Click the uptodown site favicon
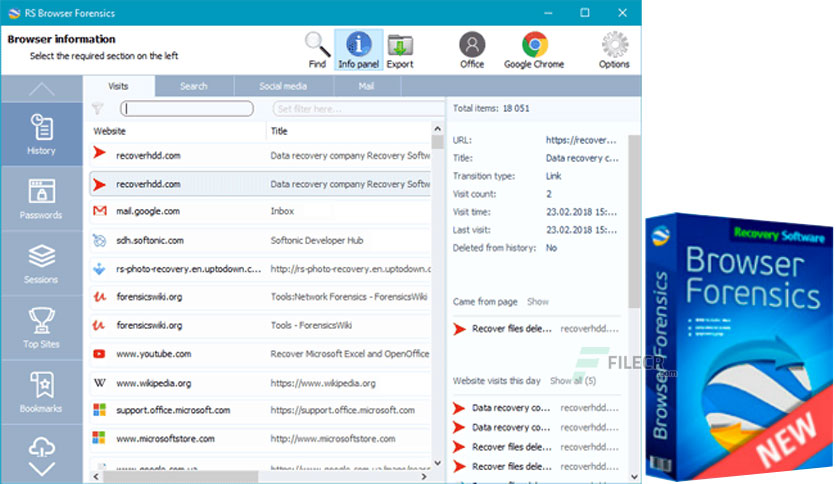836x484 pixels. point(99,269)
